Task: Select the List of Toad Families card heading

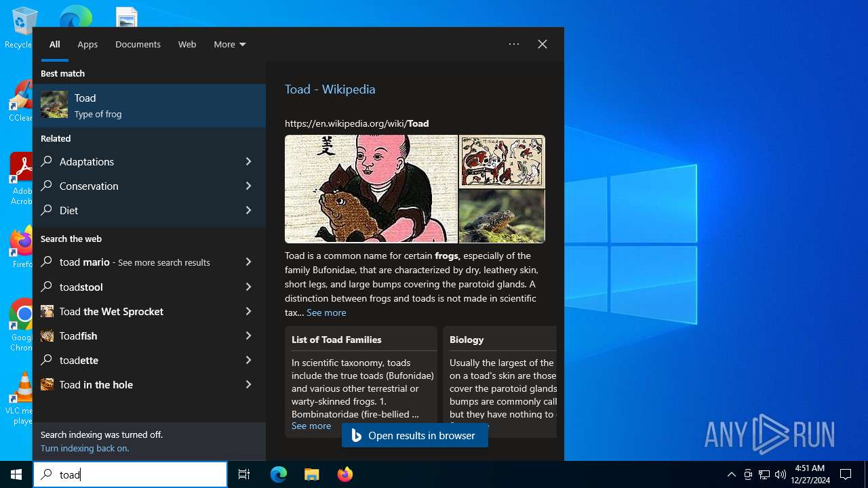Action: coord(336,340)
